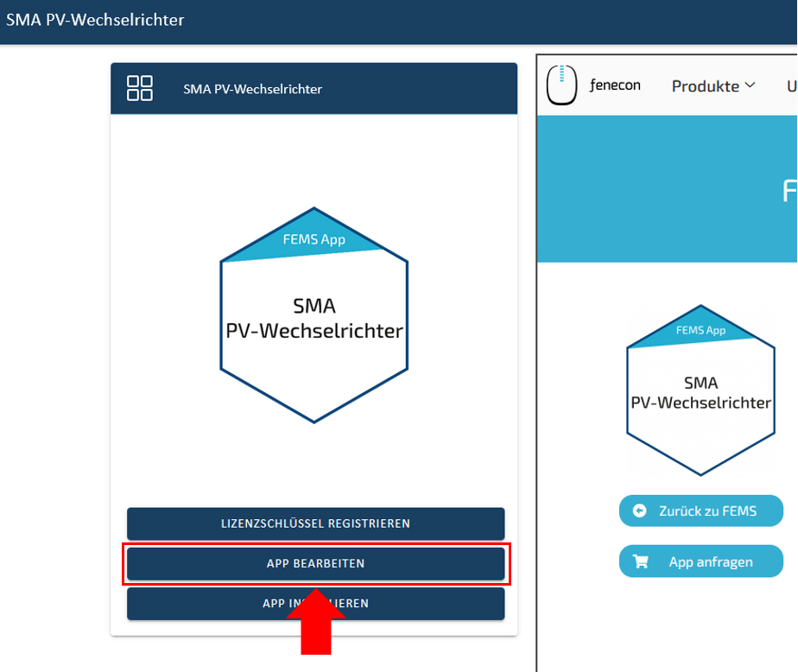Click the fenecon logo icon
This screenshot has width=798, height=672.
pos(561,85)
